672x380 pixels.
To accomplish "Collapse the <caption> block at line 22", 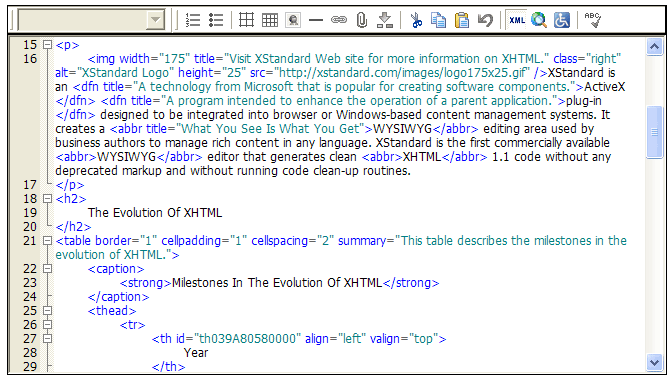I will coord(48,269).
